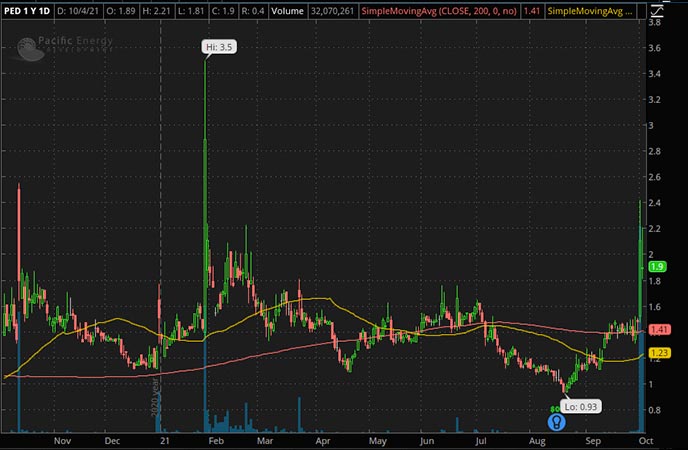Click the Feb label on time axis
This screenshot has height=450, width=688.
(216, 441)
